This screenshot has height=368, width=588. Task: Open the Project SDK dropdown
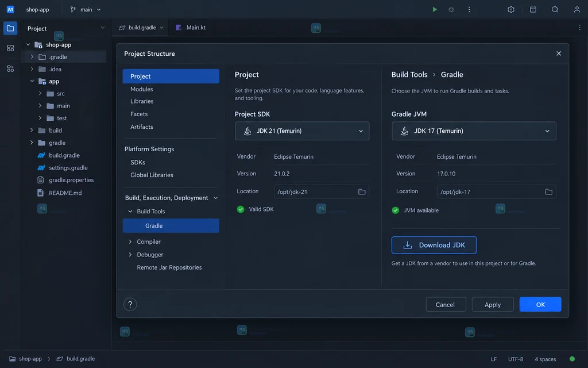pyautogui.click(x=302, y=131)
